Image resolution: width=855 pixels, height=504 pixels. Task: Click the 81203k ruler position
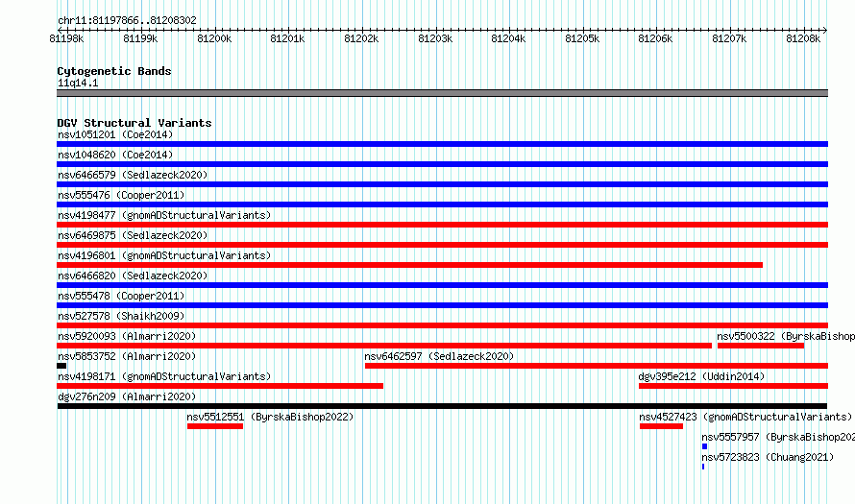click(x=435, y=38)
